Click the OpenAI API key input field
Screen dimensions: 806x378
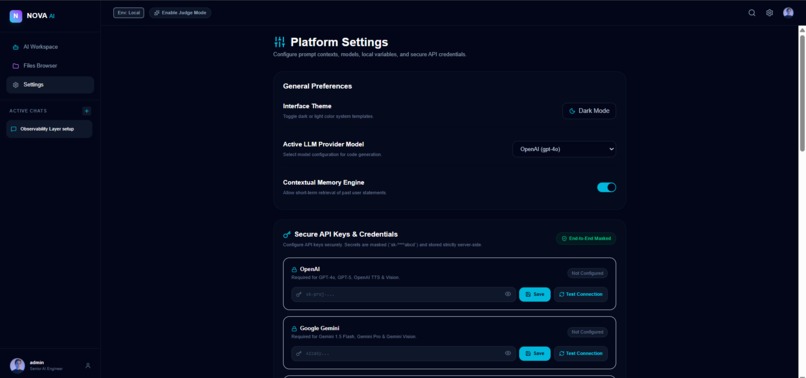point(404,294)
